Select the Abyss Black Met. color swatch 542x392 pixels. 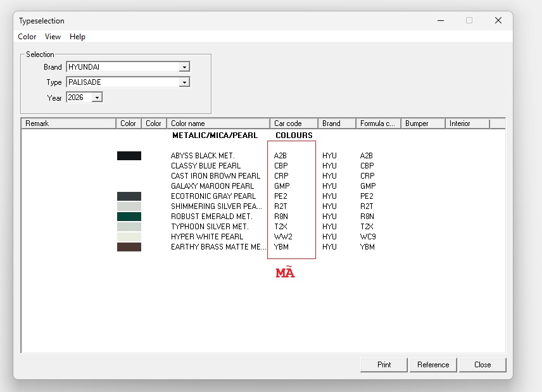[129, 156]
